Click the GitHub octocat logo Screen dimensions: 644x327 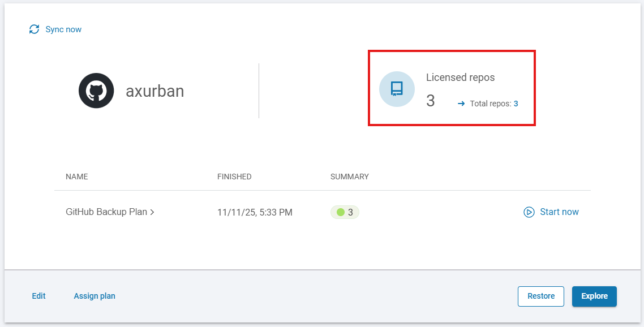click(96, 91)
